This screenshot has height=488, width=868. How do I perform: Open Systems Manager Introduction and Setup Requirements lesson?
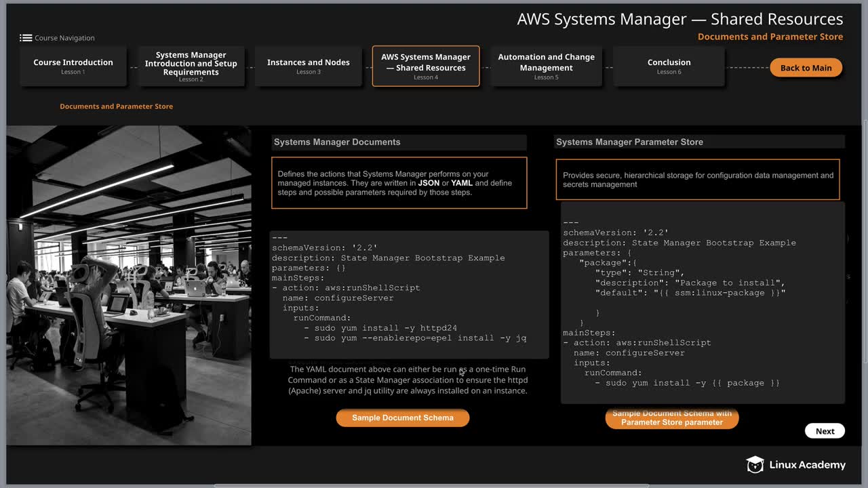(x=191, y=66)
